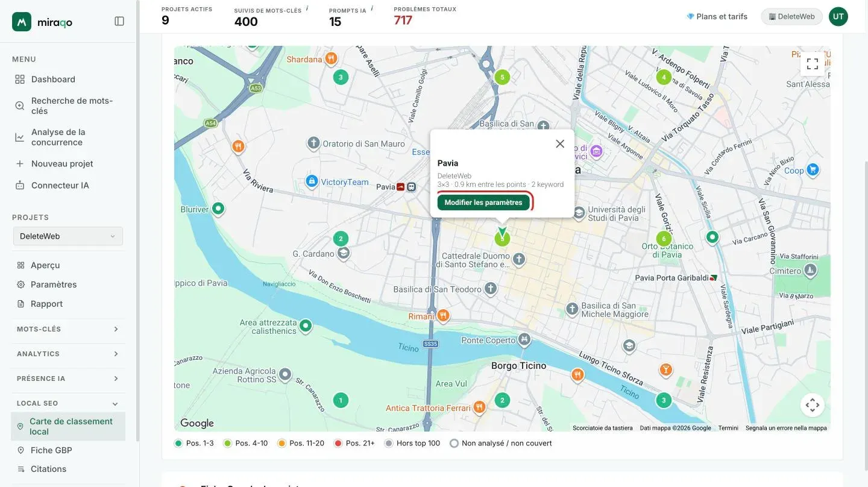Expand the PRÉSENCE IA section
Viewport: 868px width, 487px height.
coord(68,379)
